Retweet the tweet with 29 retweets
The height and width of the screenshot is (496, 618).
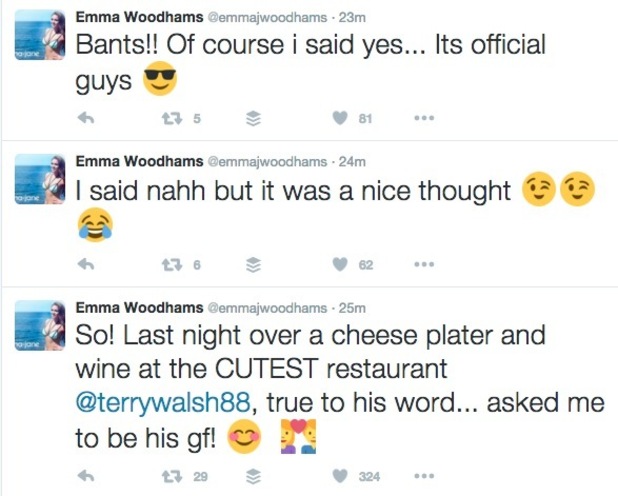pyautogui.click(x=172, y=476)
